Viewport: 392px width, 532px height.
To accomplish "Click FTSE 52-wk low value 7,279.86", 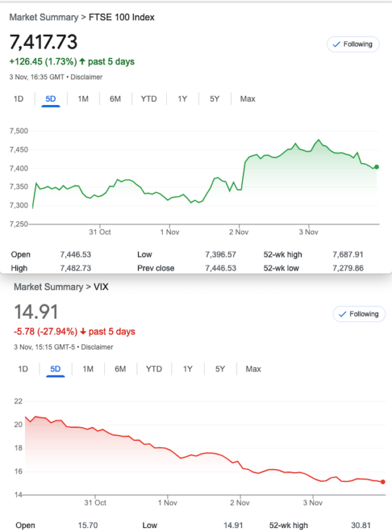I will pyautogui.click(x=348, y=268).
